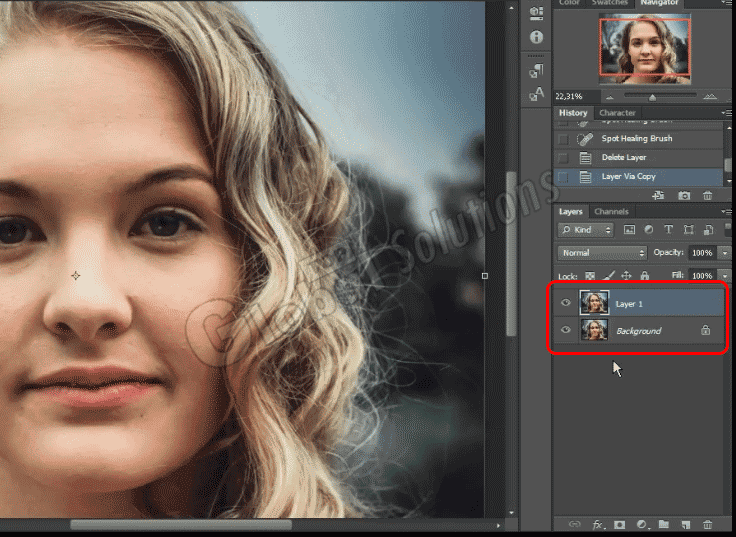This screenshot has height=537, width=736.
Task: Delete layer trash icon in Layers panel
Action: point(707,524)
